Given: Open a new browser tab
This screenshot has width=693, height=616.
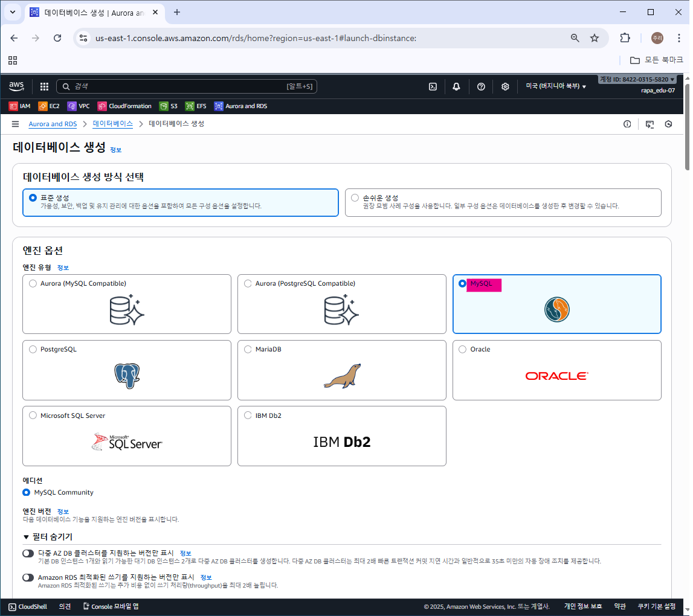Looking at the screenshot, I should click(x=177, y=12).
